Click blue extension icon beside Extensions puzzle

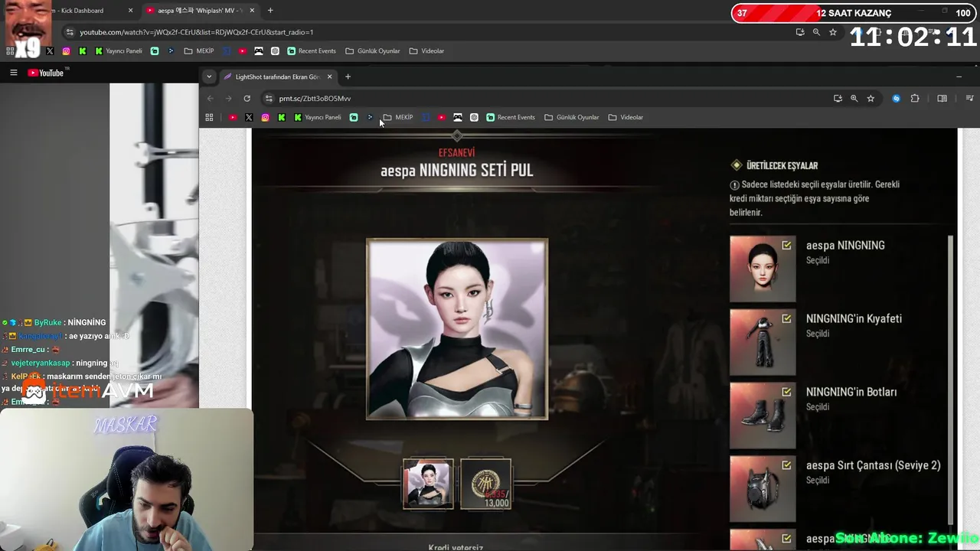[x=896, y=99]
